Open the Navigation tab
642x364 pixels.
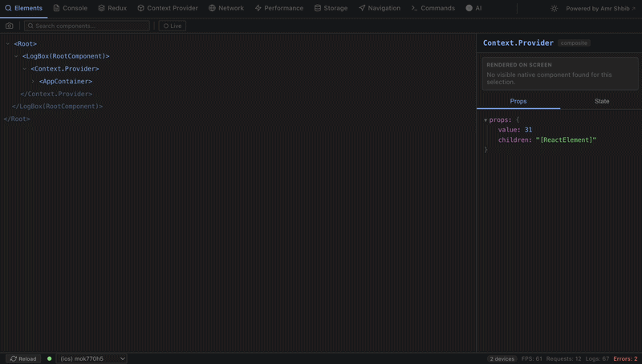pos(380,8)
